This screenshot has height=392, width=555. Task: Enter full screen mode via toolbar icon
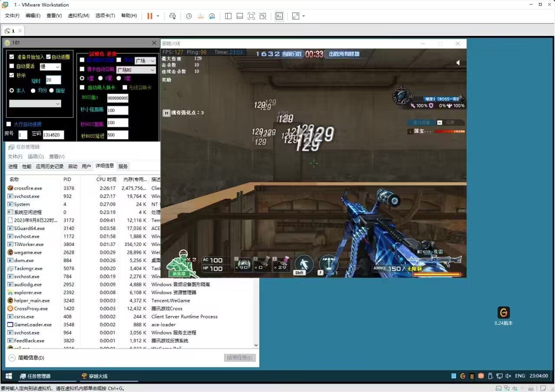coord(251,16)
